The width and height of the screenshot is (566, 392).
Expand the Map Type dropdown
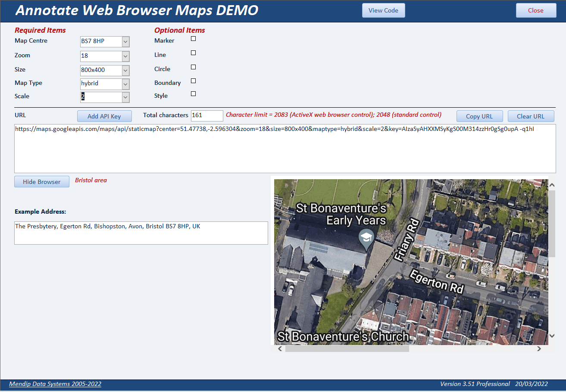click(x=125, y=84)
